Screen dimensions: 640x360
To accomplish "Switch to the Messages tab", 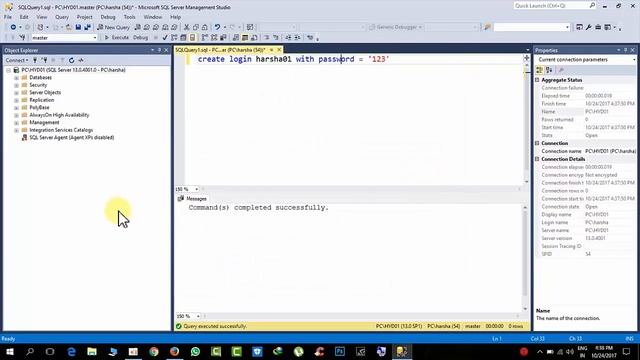I will [192, 199].
